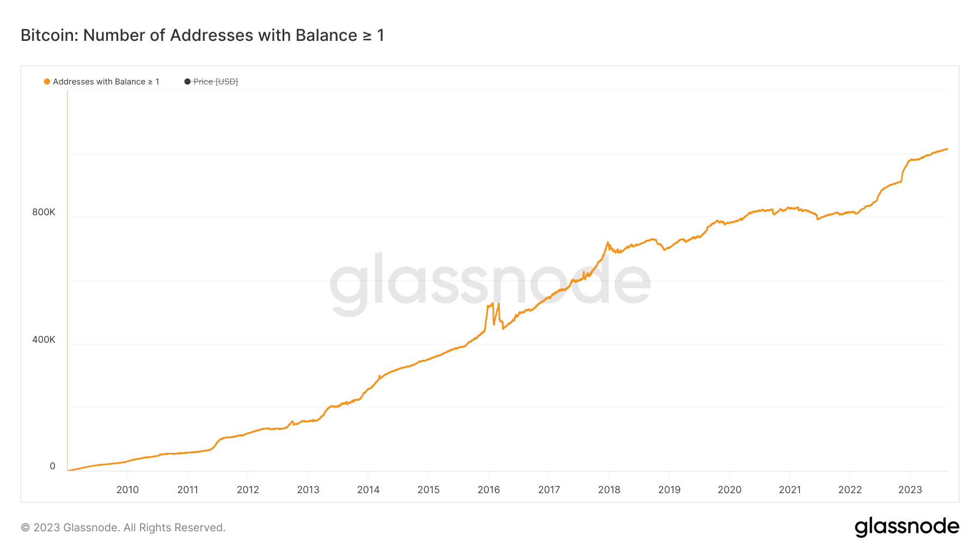Image resolution: width=980 pixels, height=552 pixels.
Task: Click the chart title text
Action: pyautogui.click(x=203, y=35)
